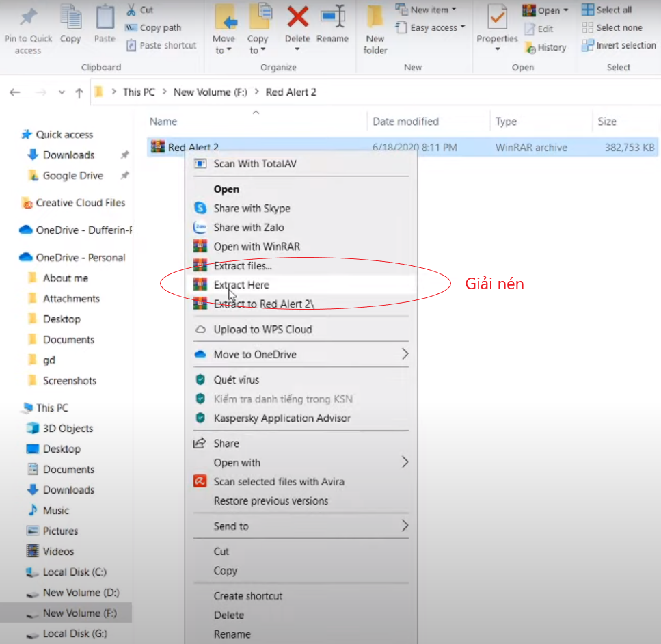The image size is (661, 644).
Task: Click the Rename icon in Organize group
Action: (x=333, y=17)
